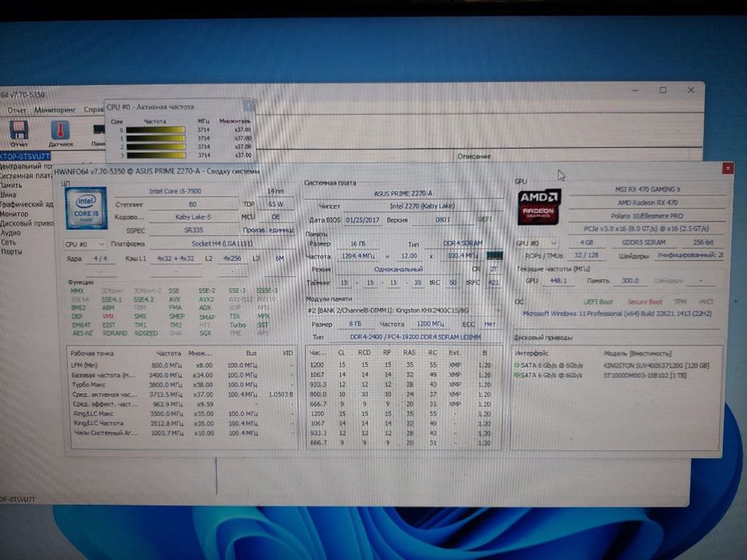
Task: Select Графический адаптер tree entry
Action: [x=26, y=204]
